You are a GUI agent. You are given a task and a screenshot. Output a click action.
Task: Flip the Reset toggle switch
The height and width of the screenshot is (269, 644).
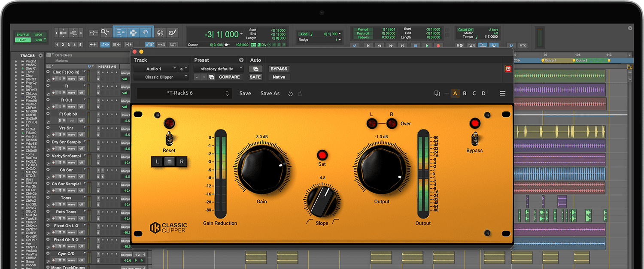pyautogui.click(x=169, y=138)
